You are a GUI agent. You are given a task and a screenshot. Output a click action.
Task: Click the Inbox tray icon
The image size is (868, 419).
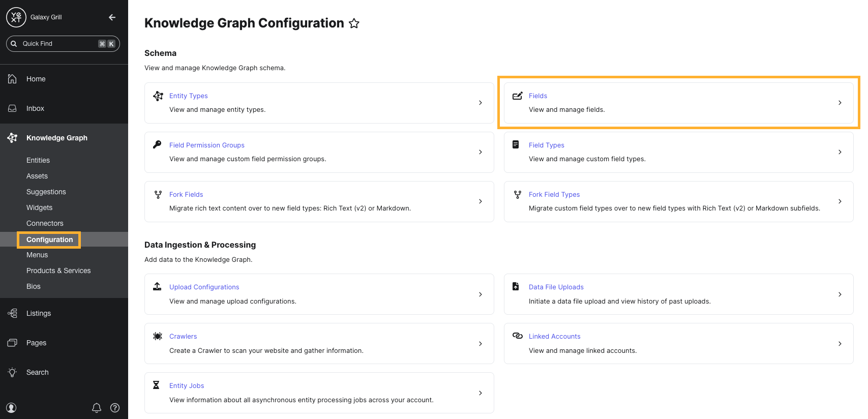(12, 108)
